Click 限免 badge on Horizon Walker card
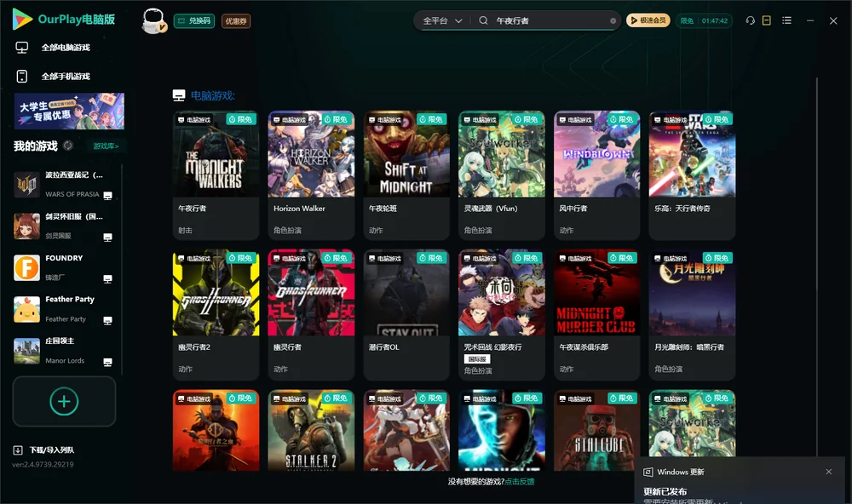 tap(336, 119)
